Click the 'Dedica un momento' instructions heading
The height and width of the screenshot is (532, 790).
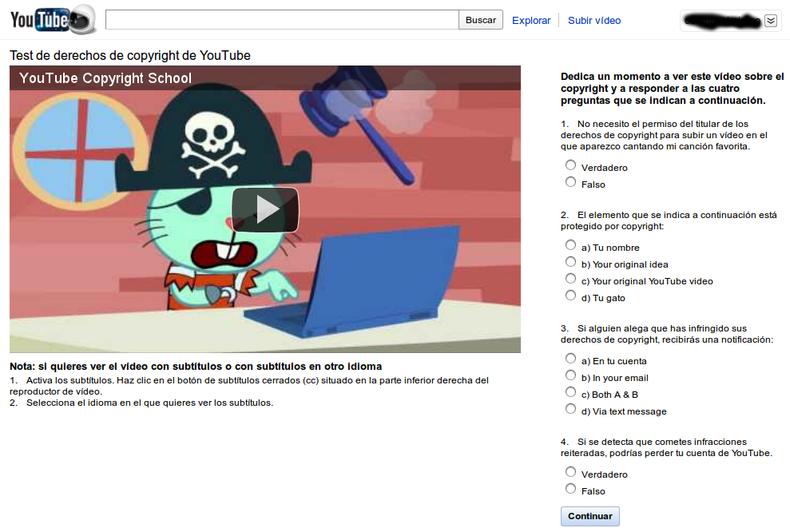[x=672, y=88]
